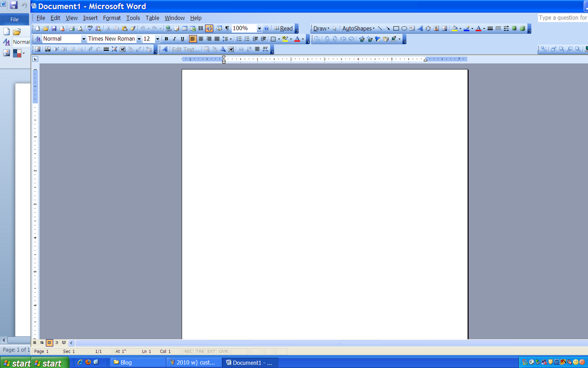
Task: Click the Bullets list icon
Action: pos(247,39)
